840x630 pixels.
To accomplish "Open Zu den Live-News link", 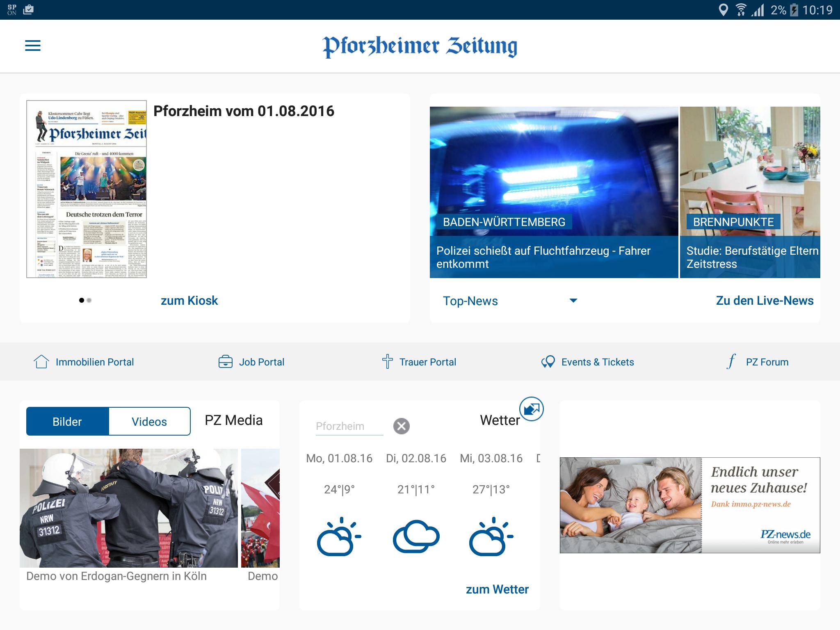I will [765, 301].
